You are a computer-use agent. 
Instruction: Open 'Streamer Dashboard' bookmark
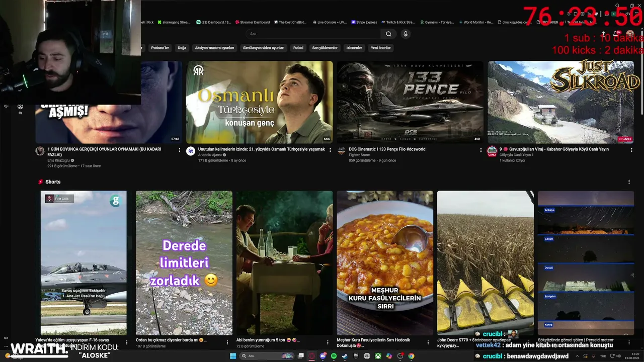tap(252, 22)
